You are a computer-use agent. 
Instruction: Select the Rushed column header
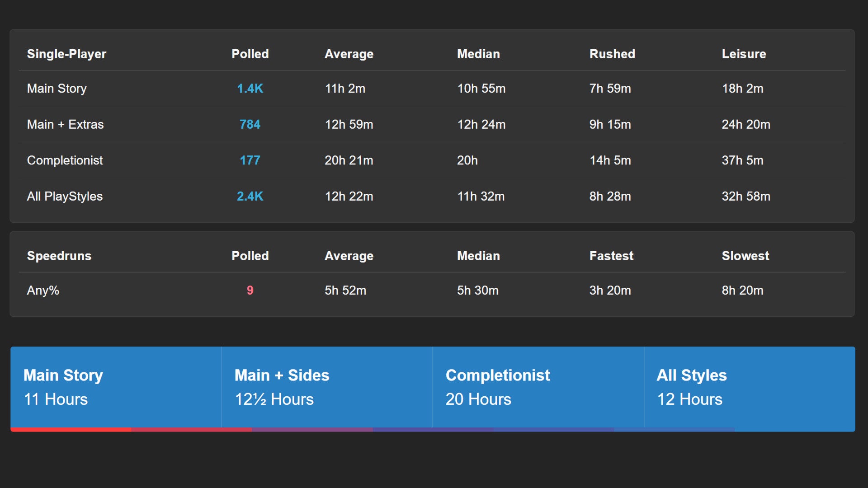[x=612, y=54]
